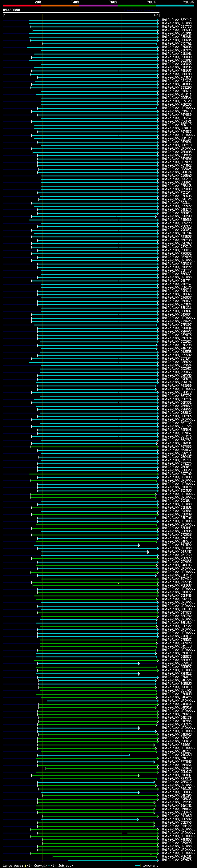This screenshot has height=868, width=197.
Task: Click the cyan ~100% legend color bar
Action: coord(175,6)
